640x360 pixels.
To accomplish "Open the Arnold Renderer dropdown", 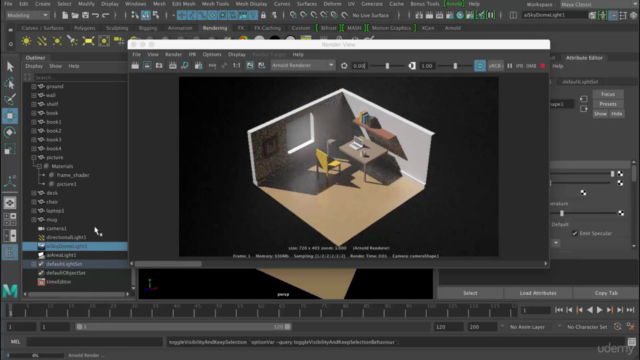I will click(x=302, y=65).
